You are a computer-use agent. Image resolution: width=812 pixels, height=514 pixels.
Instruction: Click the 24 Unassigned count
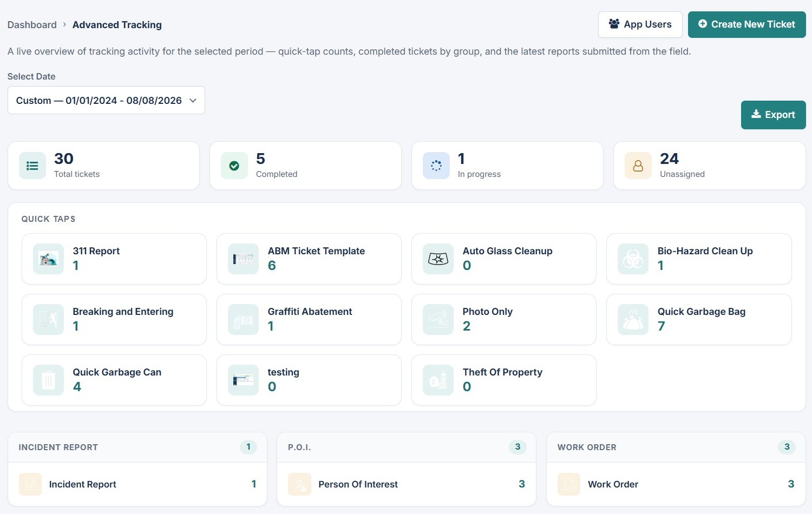tap(669, 159)
